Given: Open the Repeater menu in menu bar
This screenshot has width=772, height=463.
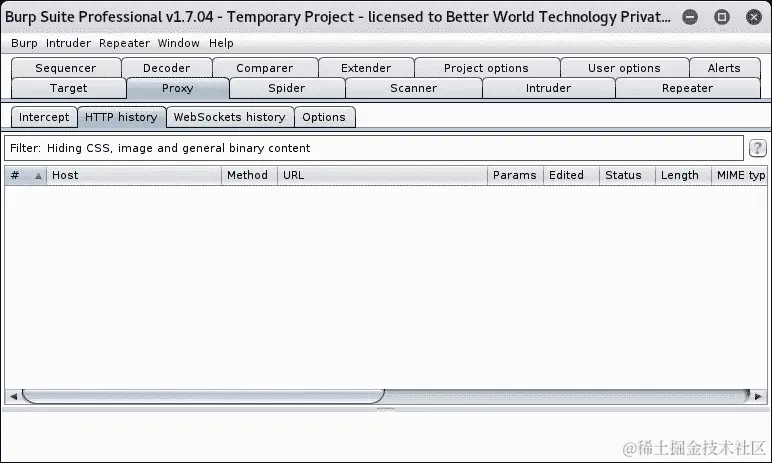Looking at the screenshot, I should click(124, 43).
